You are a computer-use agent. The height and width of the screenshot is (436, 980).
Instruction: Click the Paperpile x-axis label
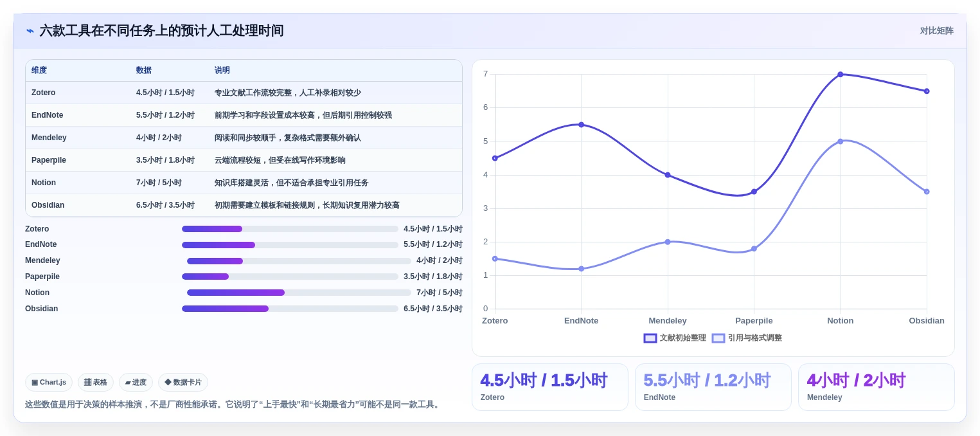[754, 321]
